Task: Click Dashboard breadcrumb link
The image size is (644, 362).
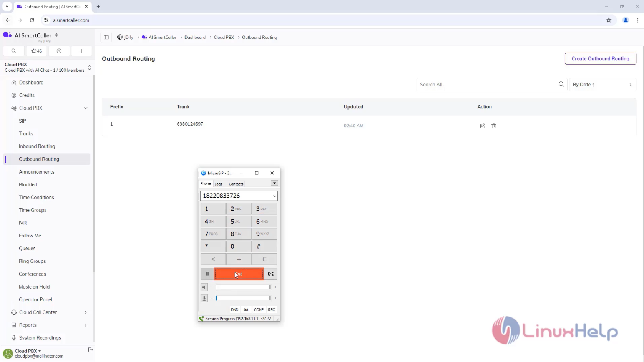Action: tap(195, 37)
